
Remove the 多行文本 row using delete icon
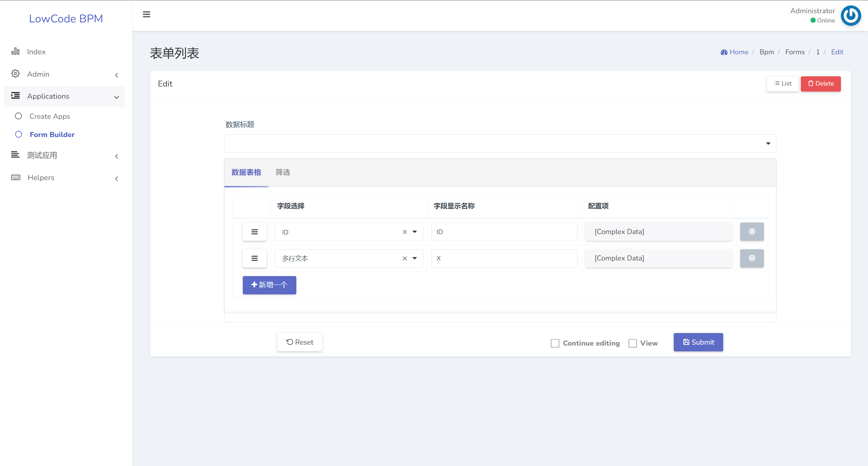[752, 258]
